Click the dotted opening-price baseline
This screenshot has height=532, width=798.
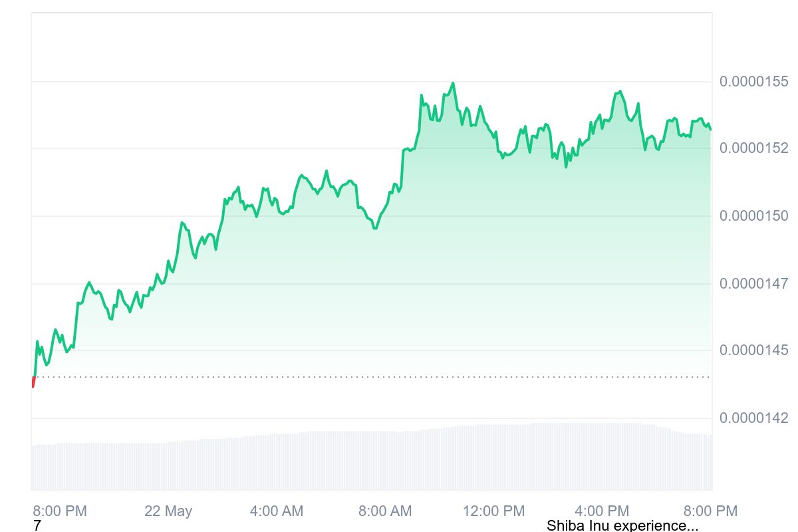(372, 377)
